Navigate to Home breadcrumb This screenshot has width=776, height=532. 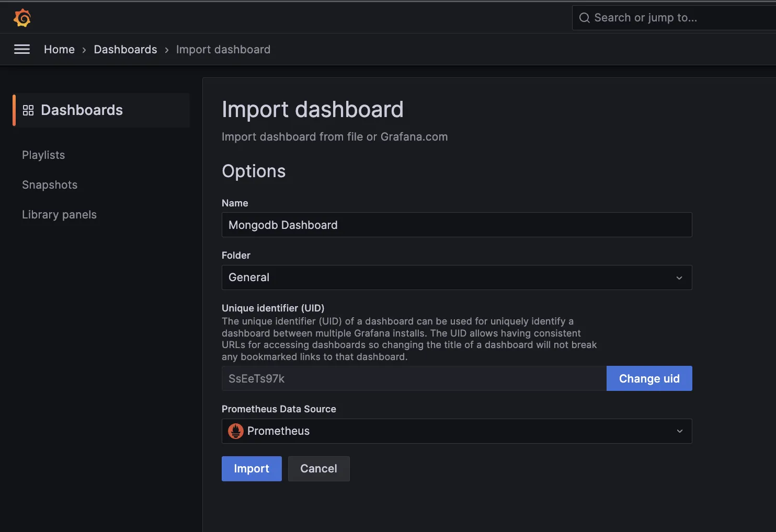59,50
